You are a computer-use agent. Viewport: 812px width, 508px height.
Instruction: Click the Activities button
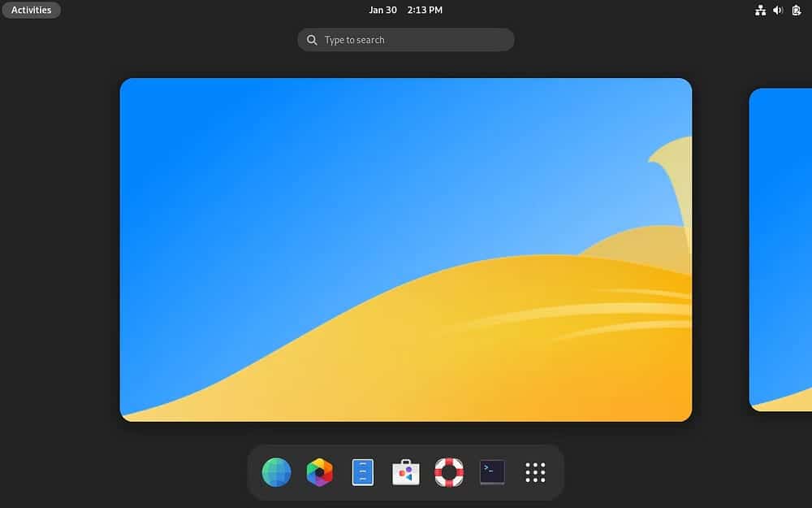pyautogui.click(x=31, y=10)
